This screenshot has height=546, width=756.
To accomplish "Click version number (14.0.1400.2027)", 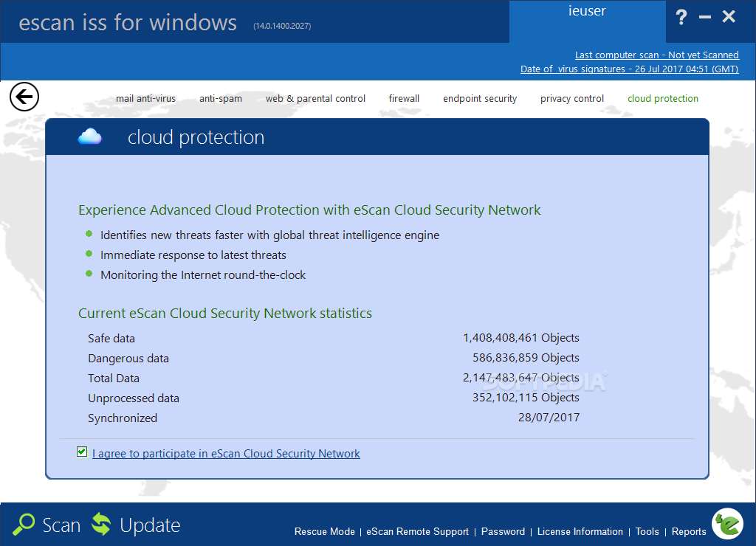I will click(x=282, y=26).
